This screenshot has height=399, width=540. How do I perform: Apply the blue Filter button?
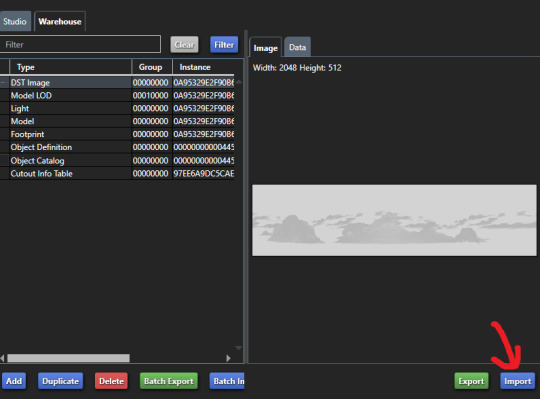[x=224, y=45]
